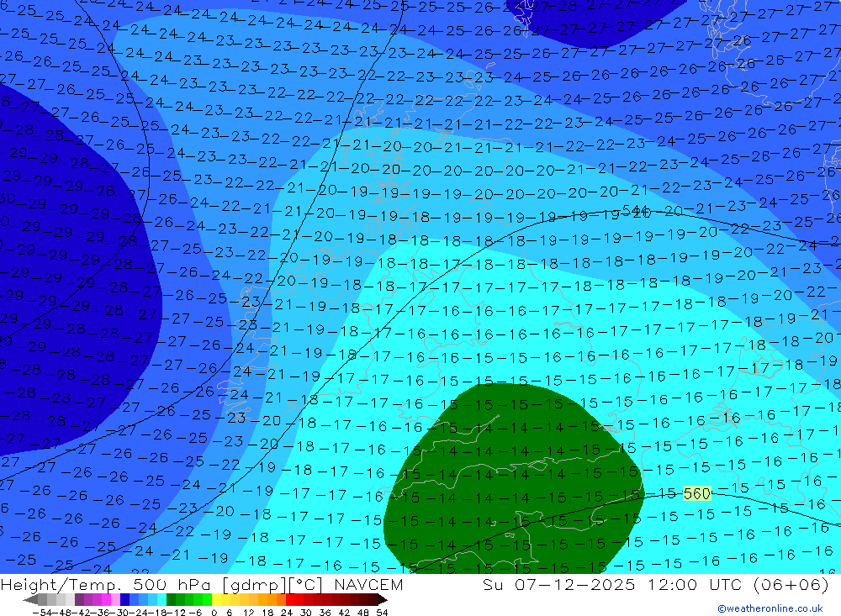
Task: Click the [°C] unit label
Action: coord(307,584)
